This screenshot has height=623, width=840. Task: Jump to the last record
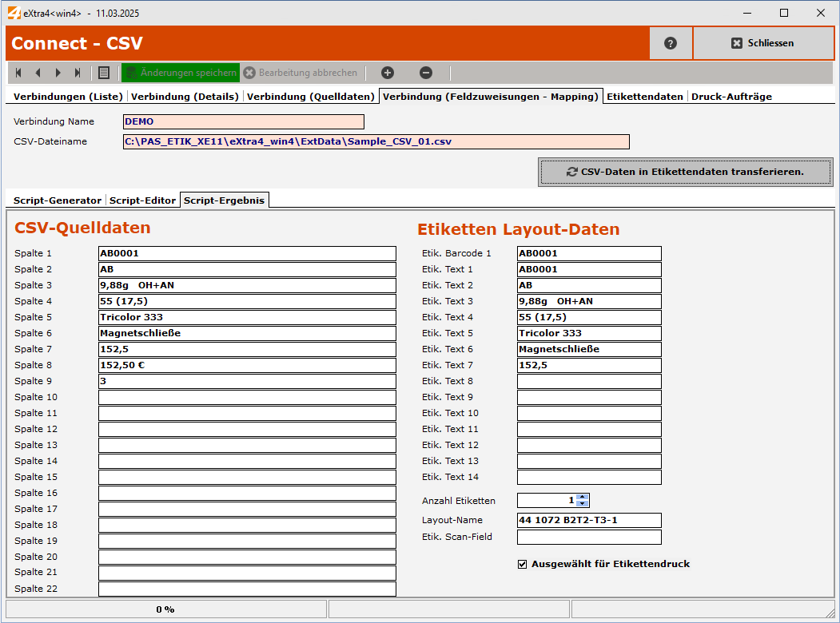pyautogui.click(x=78, y=73)
